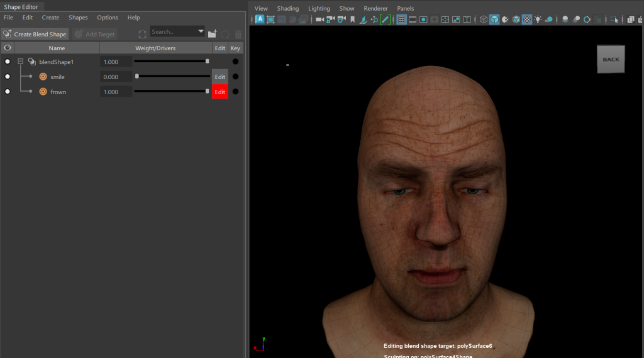Click the smile weight value field 0.000
This screenshot has width=644, height=358.
pyautogui.click(x=116, y=77)
